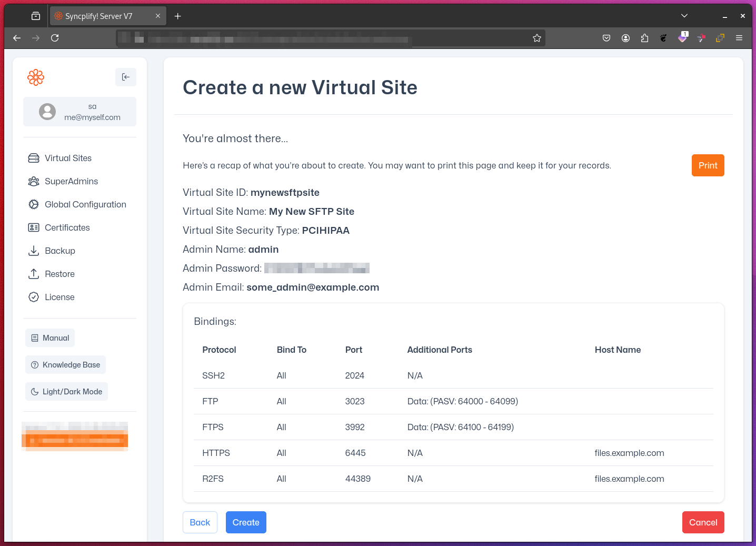Open the browser application menu

pos(739,38)
